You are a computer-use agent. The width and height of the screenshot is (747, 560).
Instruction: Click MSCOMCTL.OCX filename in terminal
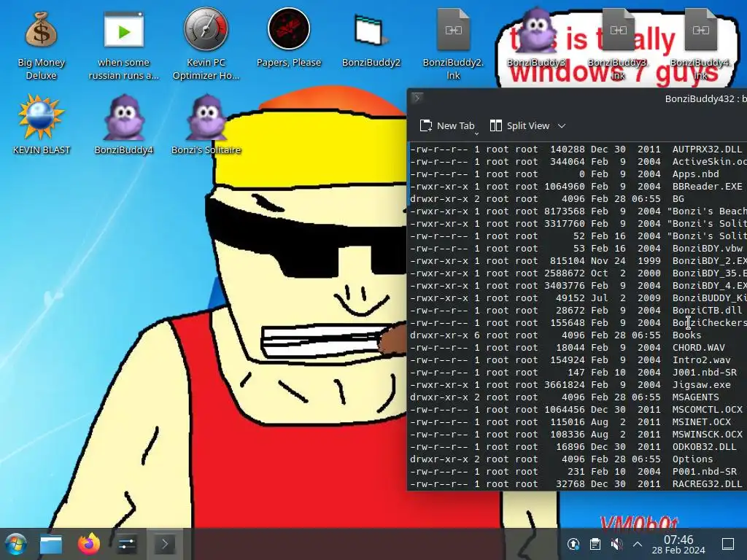(707, 409)
